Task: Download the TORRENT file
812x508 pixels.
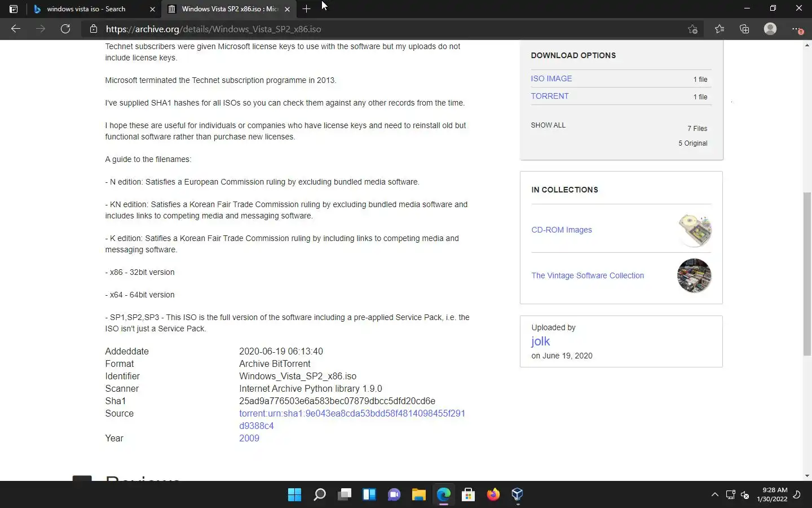Action: (x=550, y=96)
